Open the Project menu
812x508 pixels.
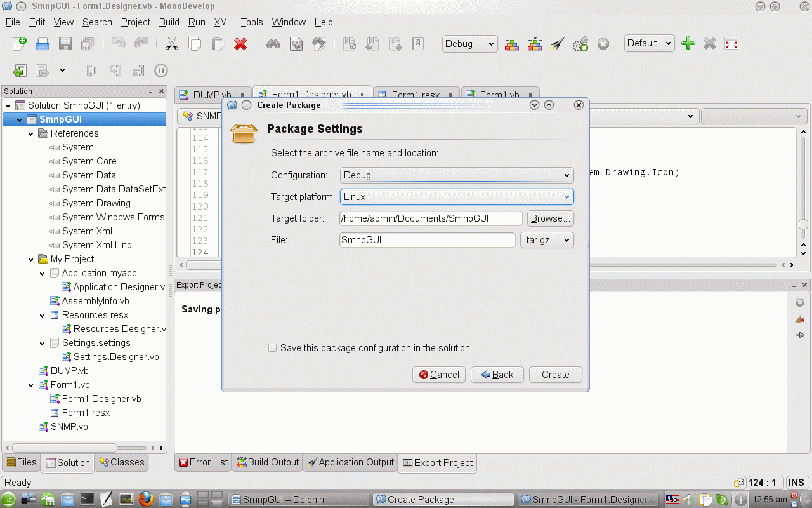tap(136, 22)
